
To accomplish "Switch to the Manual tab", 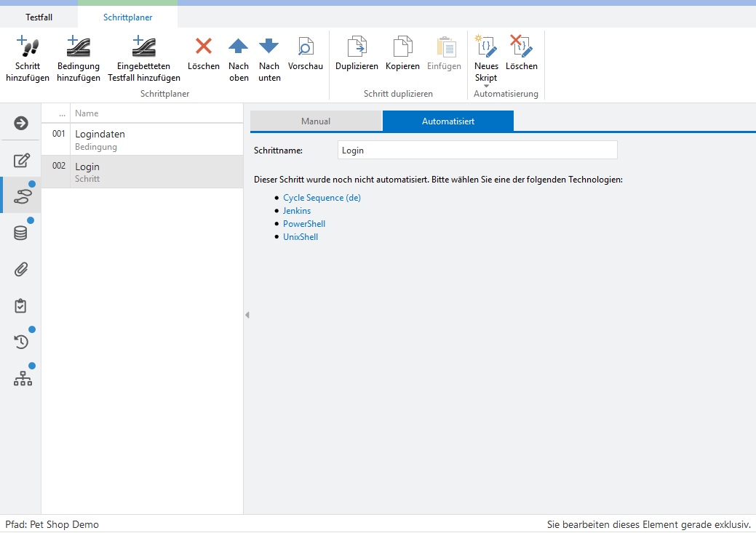I will 316,121.
